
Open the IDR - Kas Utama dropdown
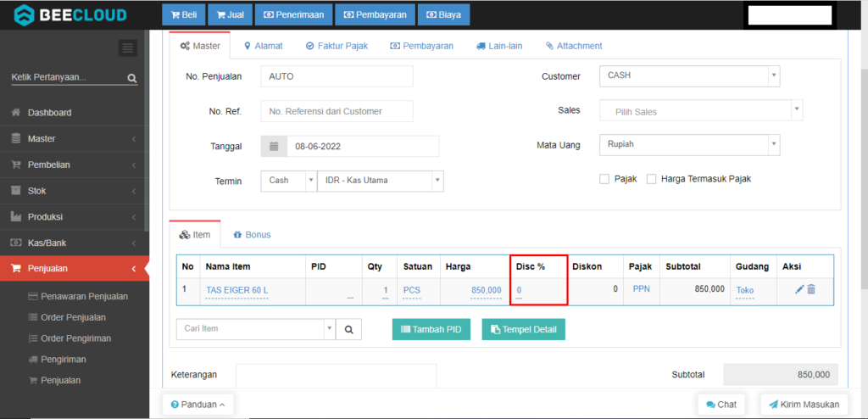pyautogui.click(x=381, y=181)
